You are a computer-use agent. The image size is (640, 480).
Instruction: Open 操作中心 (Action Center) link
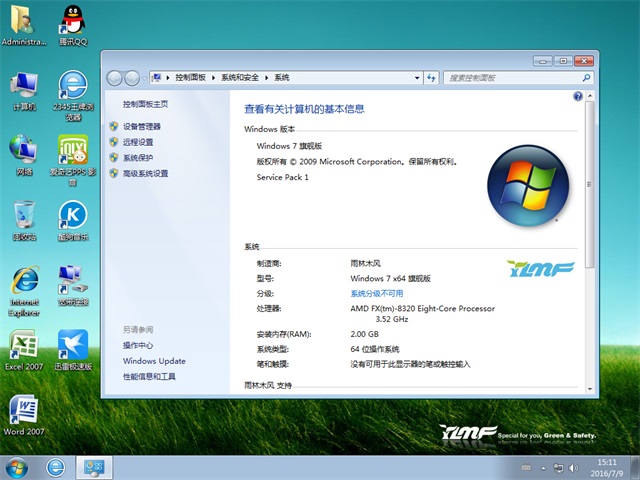[138, 345]
